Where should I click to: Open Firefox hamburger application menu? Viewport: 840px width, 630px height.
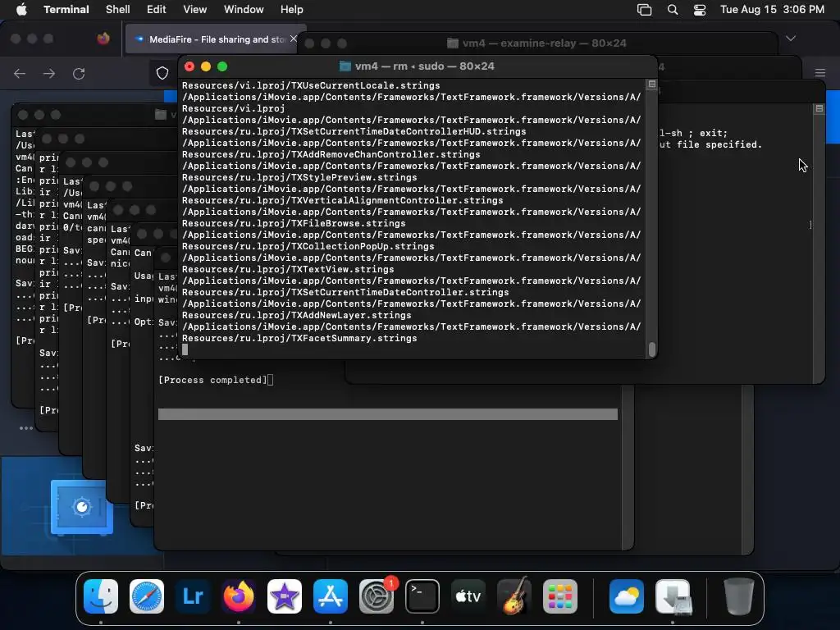819,73
